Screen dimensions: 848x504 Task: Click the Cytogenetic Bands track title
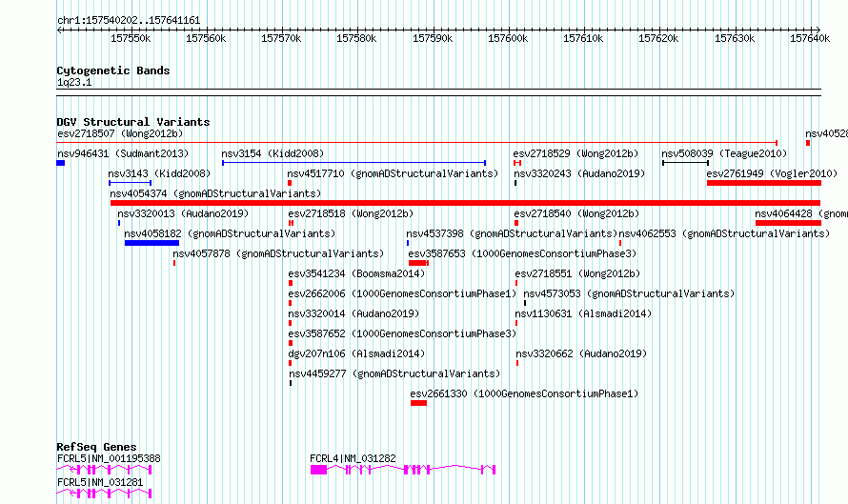(x=113, y=71)
